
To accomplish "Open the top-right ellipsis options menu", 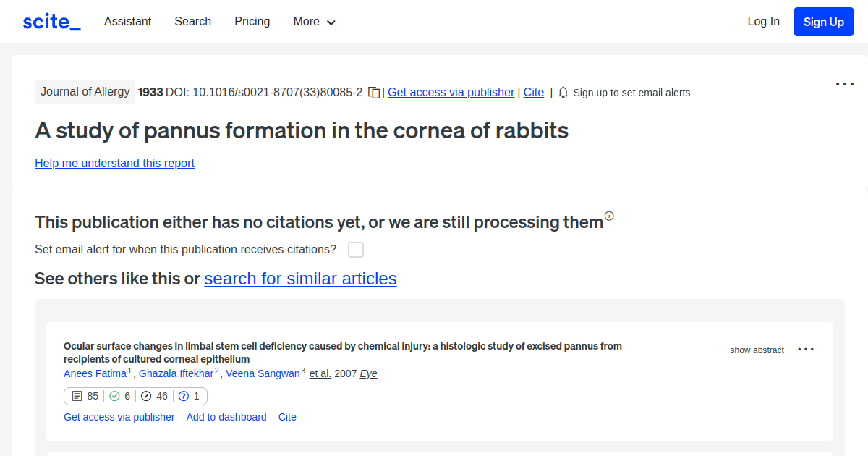I will point(844,84).
